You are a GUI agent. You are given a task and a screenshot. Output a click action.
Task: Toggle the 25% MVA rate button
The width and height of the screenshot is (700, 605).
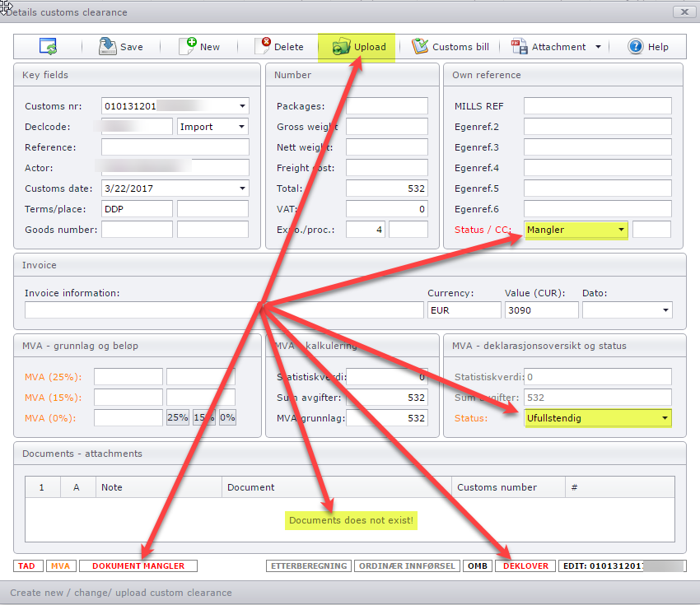pos(178,417)
